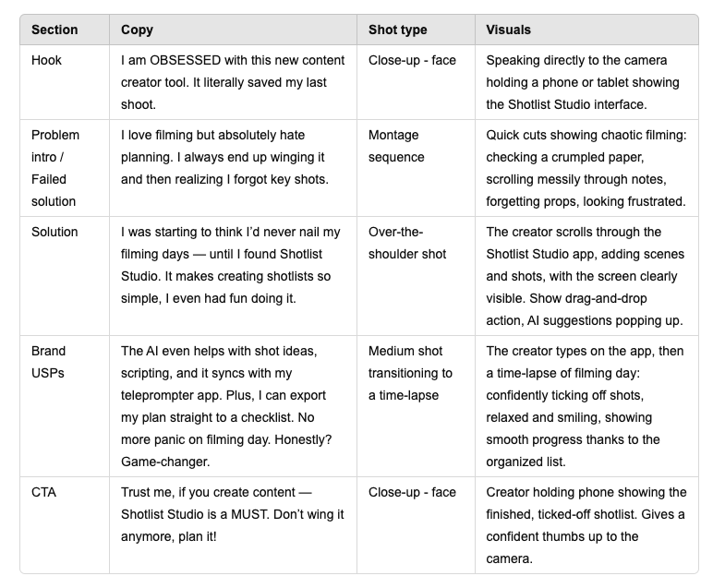Viewport: 725px width, 588px height.
Task: Click the 'confident thumbs up' visuals cell
Action: pyautogui.click(x=586, y=525)
